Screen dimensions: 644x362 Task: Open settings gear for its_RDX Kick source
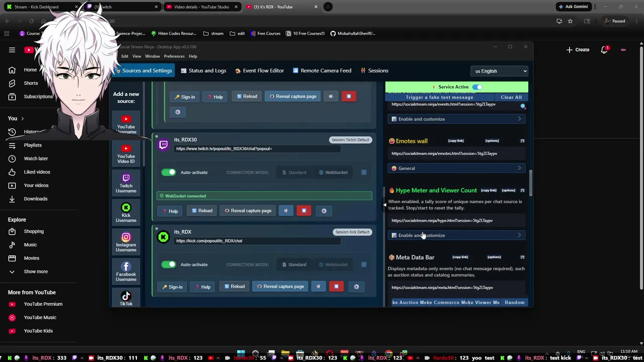[x=356, y=287]
